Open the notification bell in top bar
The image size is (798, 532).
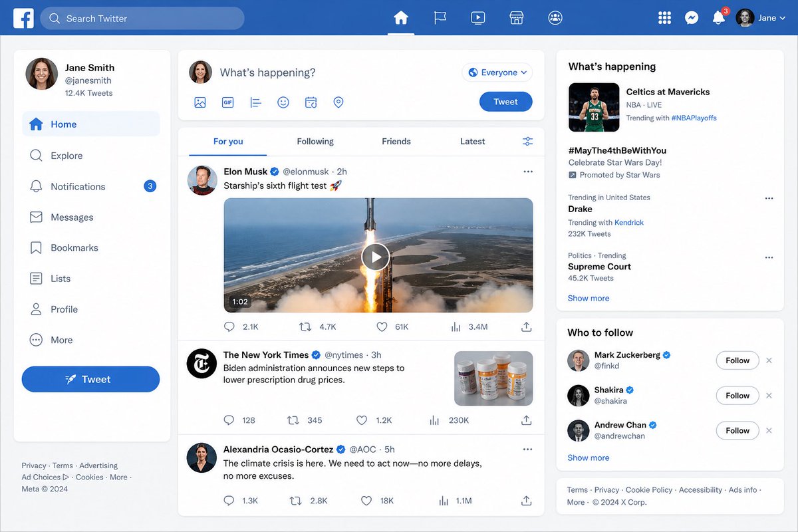[719, 18]
